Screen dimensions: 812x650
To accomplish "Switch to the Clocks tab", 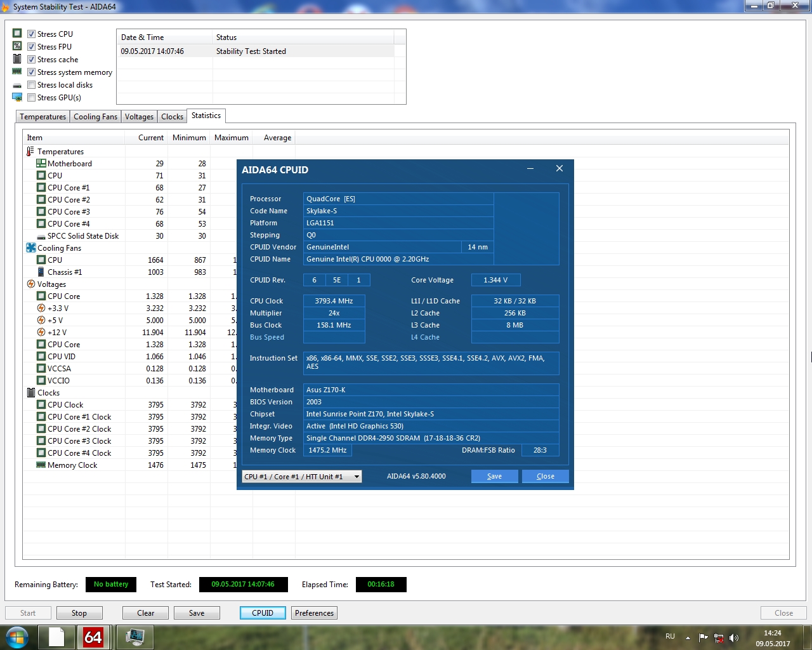I will 172,117.
